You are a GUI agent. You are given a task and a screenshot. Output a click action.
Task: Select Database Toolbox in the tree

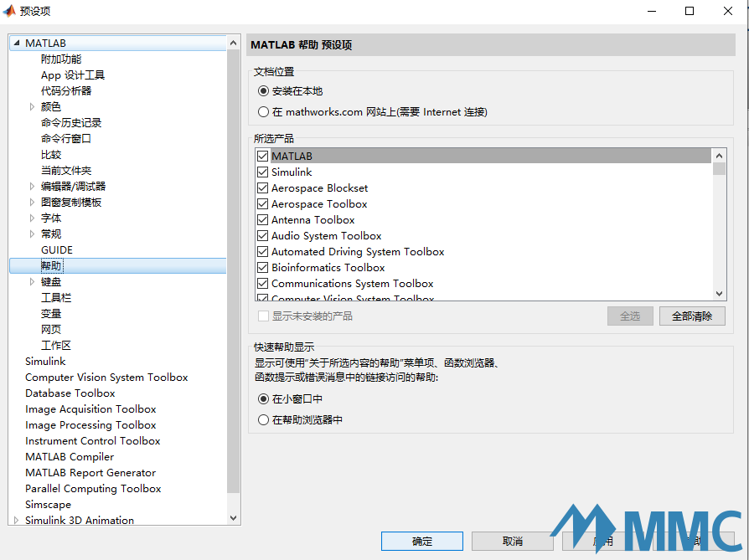click(70, 393)
